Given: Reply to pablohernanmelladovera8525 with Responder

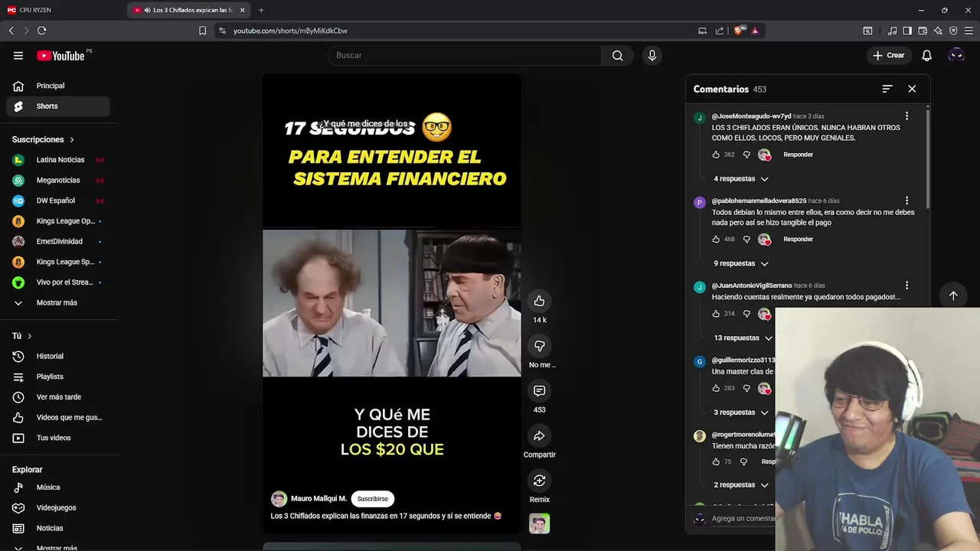Looking at the screenshot, I should [798, 240].
